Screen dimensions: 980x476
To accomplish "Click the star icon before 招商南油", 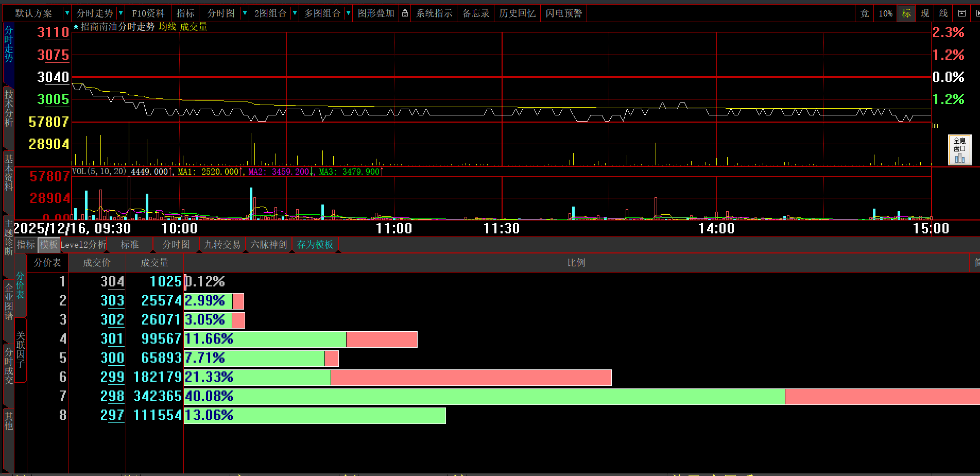I will pyautogui.click(x=76, y=27).
